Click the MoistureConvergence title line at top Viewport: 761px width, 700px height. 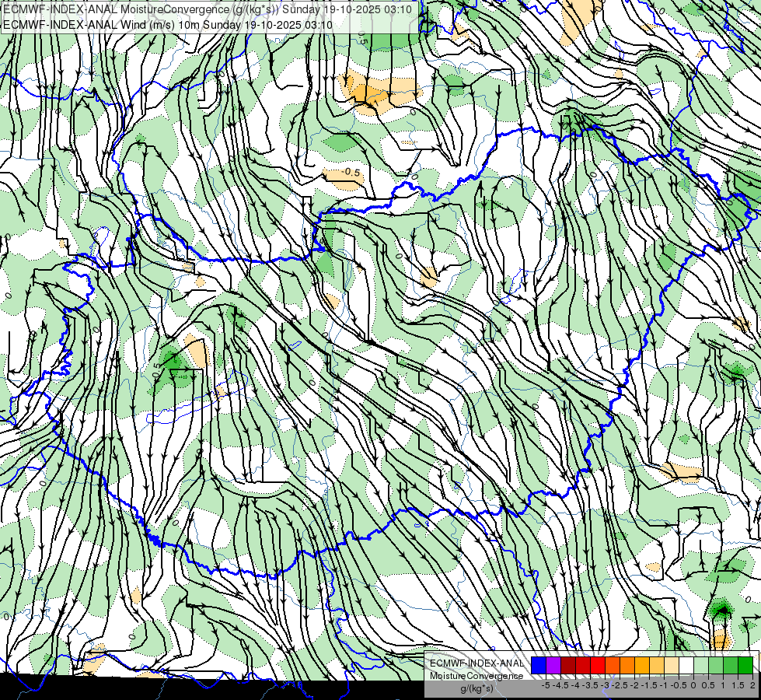click(x=208, y=9)
